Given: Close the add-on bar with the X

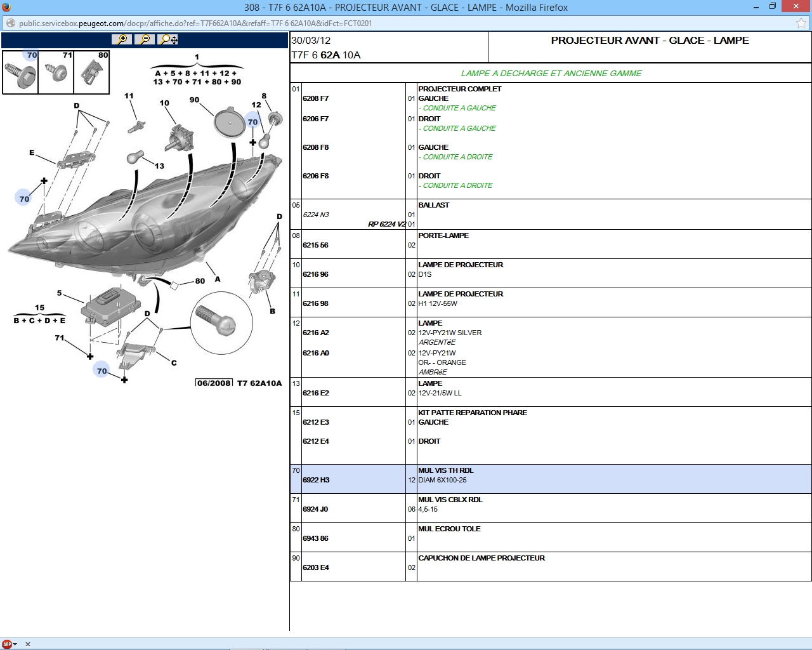Looking at the screenshot, I should click(28, 644).
